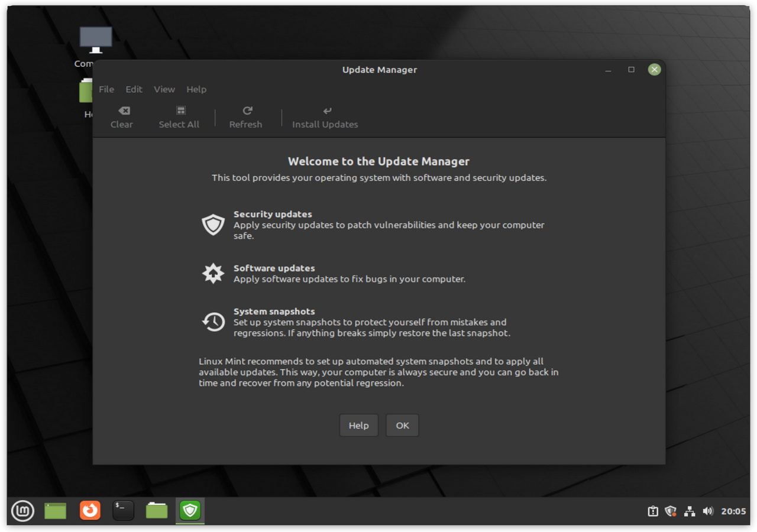This screenshot has width=757, height=532.
Task: Click the Select All toolbar icon
Action: (180, 111)
